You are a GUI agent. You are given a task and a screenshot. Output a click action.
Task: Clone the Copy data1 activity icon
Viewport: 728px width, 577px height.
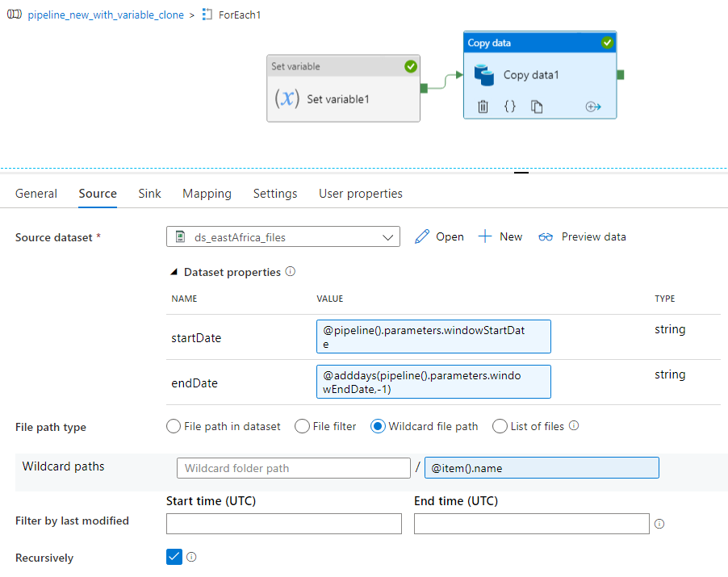[x=537, y=107]
